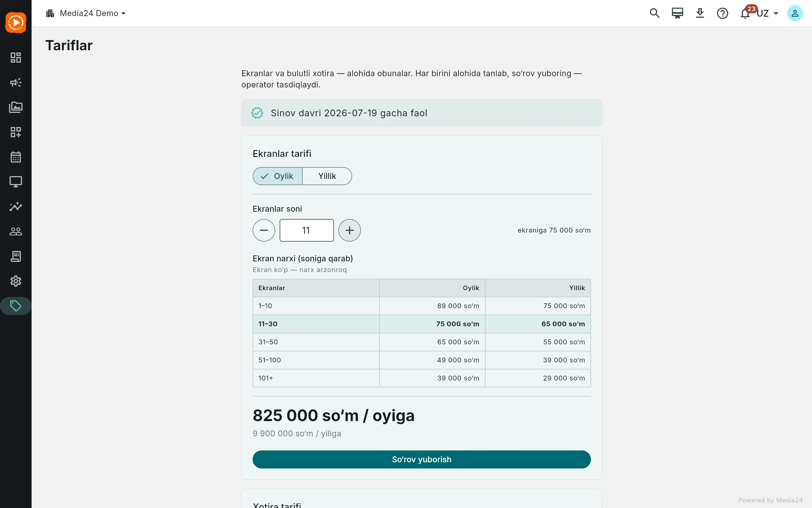This screenshot has width=812, height=508.
Task: Open the users group icon
Action: [16, 231]
